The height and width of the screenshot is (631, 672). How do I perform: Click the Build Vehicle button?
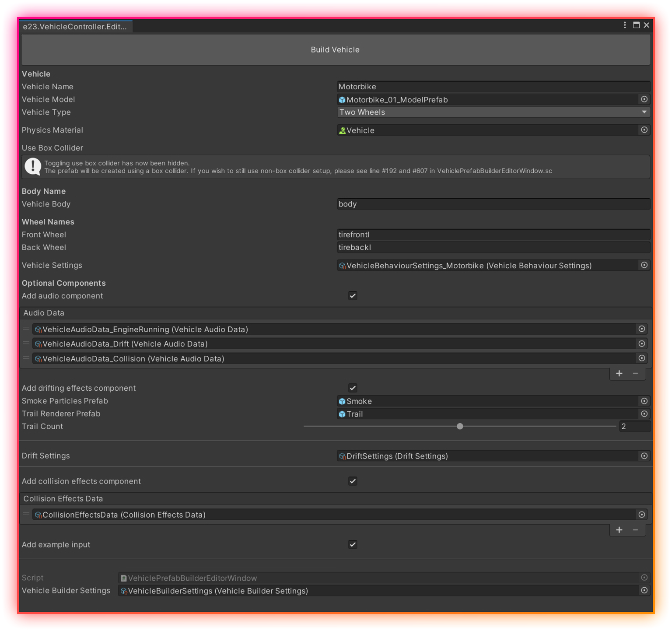336,50
